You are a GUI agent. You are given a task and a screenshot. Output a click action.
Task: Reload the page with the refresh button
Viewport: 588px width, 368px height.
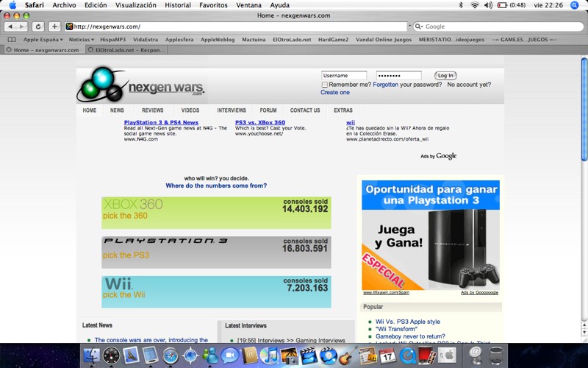click(x=38, y=26)
